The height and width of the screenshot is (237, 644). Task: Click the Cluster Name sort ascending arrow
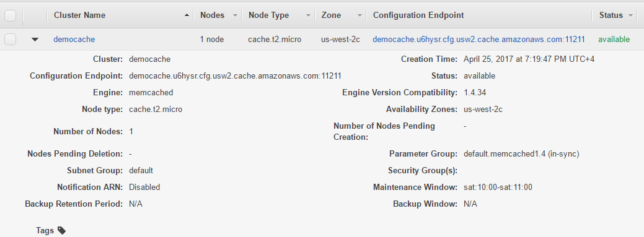coord(187,15)
